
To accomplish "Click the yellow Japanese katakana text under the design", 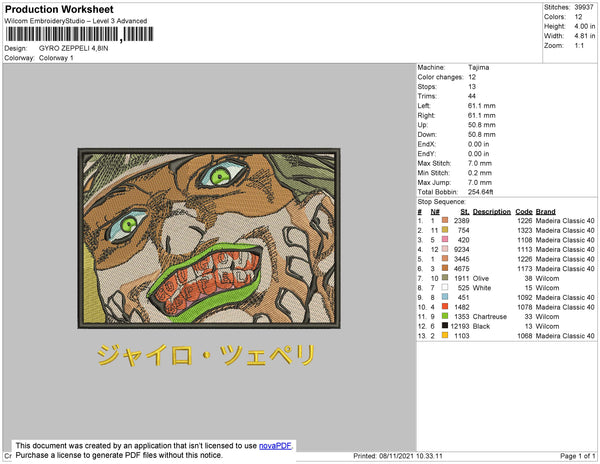I will (x=206, y=355).
